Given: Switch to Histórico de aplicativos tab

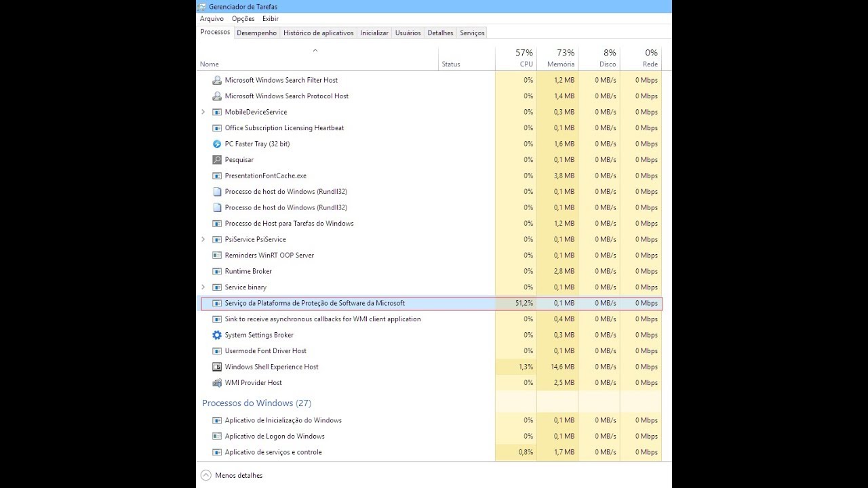Looking at the screenshot, I should point(319,33).
